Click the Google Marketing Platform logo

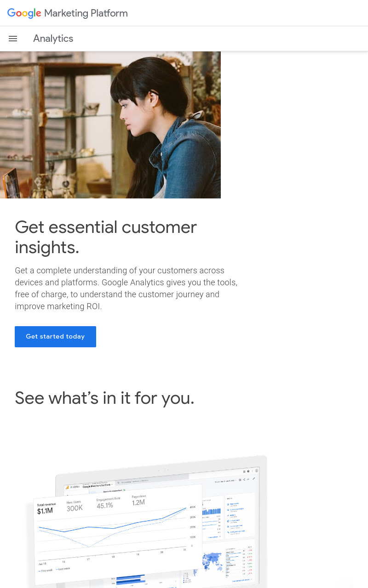tap(68, 13)
